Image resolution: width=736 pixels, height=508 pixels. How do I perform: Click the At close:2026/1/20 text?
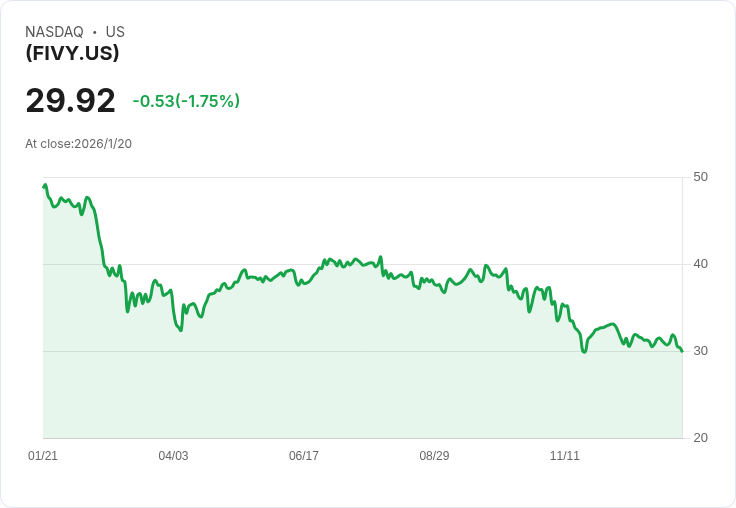[x=78, y=144]
